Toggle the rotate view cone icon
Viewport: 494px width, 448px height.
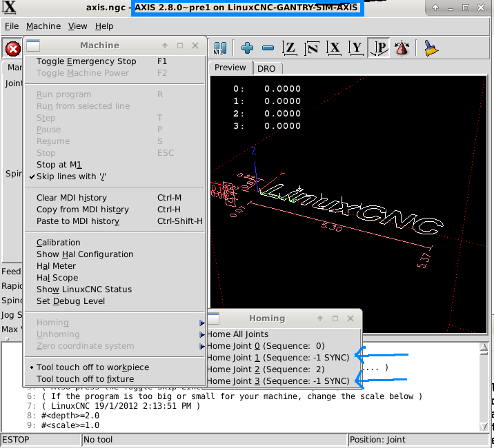point(402,48)
